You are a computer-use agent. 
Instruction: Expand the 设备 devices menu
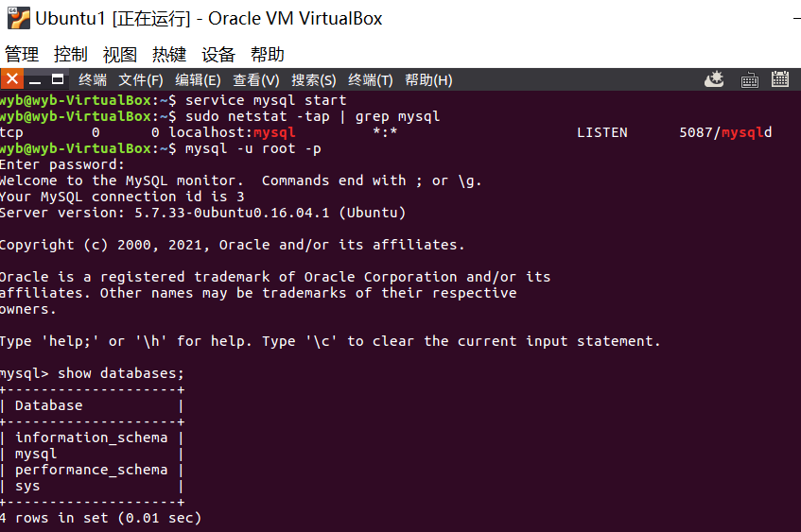click(218, 54)
